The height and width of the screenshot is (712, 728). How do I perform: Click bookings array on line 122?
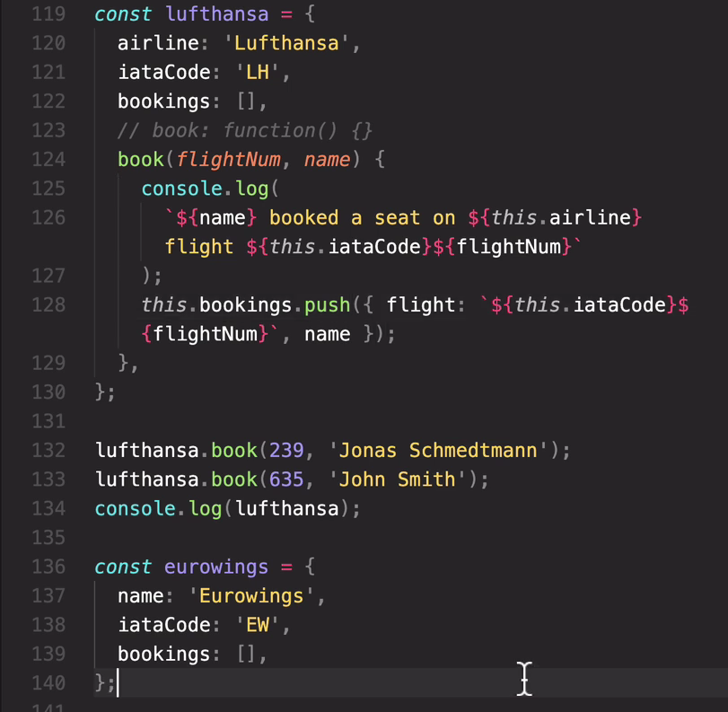click(x=191, y=101)
